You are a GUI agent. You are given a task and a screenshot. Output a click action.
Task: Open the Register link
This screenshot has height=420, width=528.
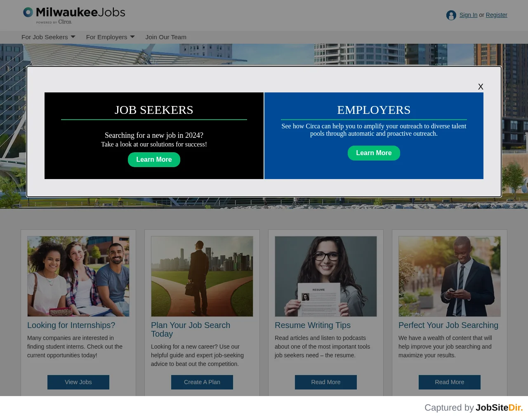[497, 15]
